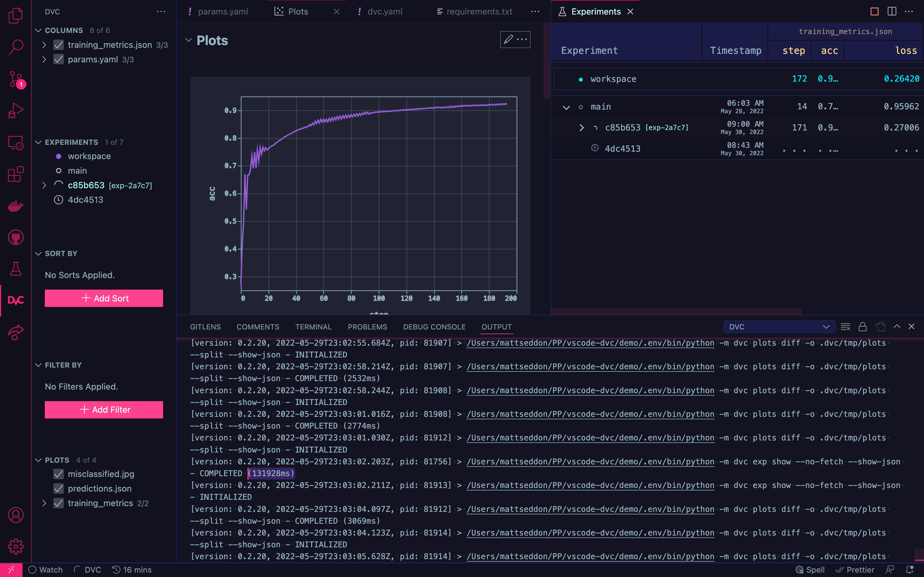This screenshot has width=924, height=577.
Task: Click the Add Filter button
Action: [104, 409]
